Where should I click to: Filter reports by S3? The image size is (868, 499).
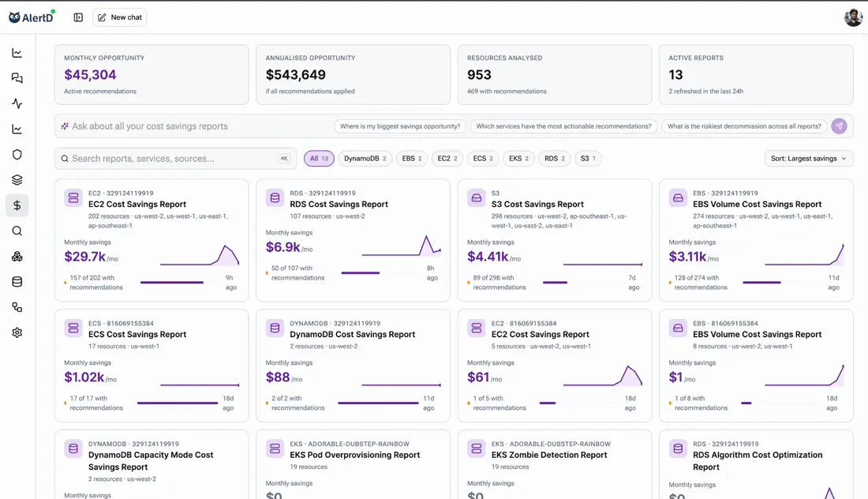587,159
